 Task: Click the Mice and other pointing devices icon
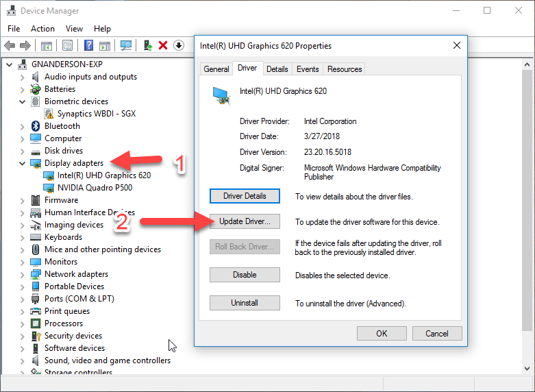[35, 249]
